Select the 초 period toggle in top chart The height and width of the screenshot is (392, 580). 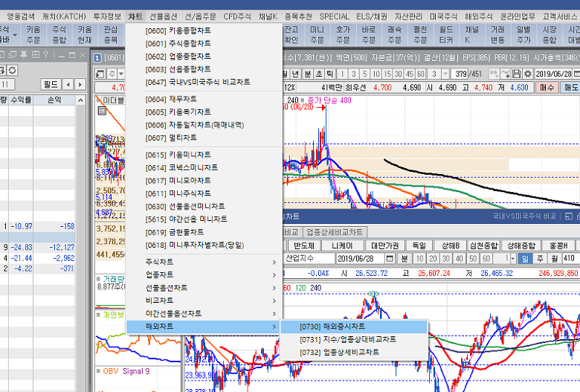[x=318, y=74]
